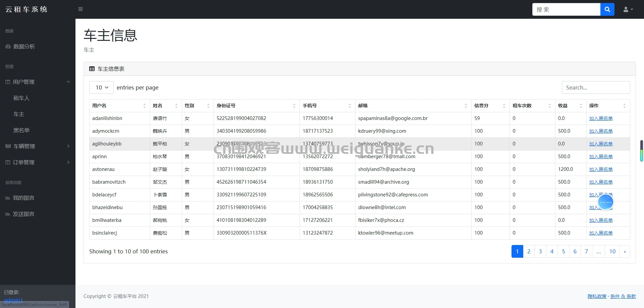Open 黑名单 in sidebar
644x308 pixels.
(21, 130)
